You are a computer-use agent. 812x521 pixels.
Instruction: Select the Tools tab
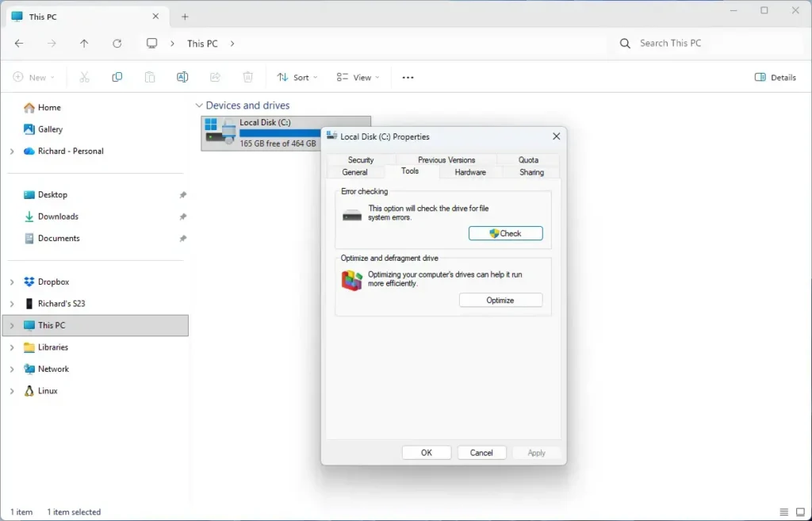click(x=410, y=171)
